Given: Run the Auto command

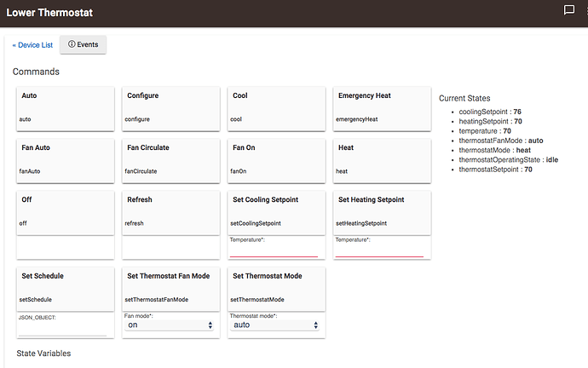Looking at the screenshot, I should 66,107.
